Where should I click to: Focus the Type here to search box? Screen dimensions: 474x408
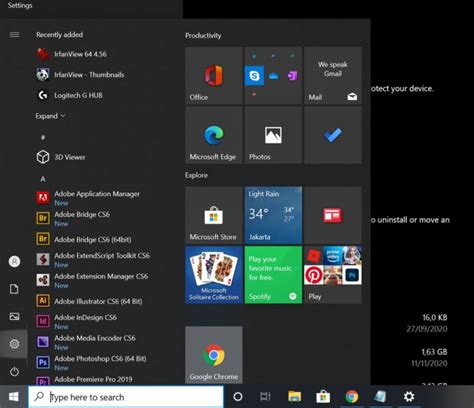(126, 397)
